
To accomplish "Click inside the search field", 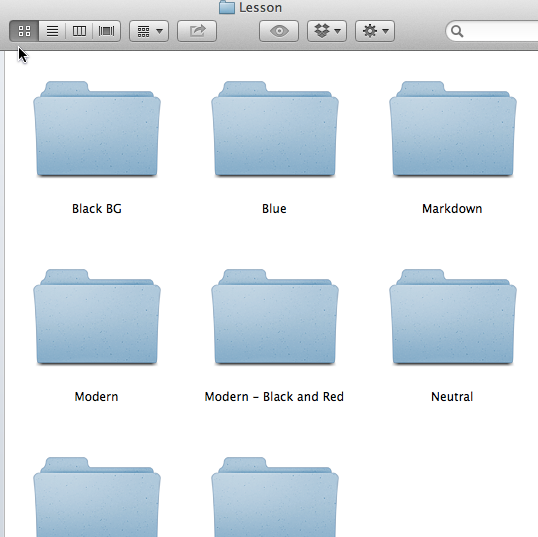I will [494, 31].
